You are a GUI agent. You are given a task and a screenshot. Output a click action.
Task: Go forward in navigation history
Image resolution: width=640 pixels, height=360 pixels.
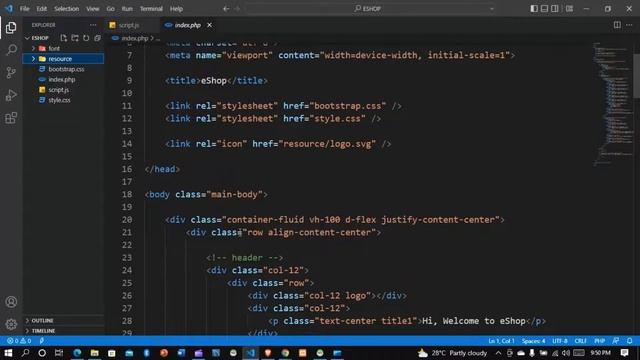click(x=237, y=9)
